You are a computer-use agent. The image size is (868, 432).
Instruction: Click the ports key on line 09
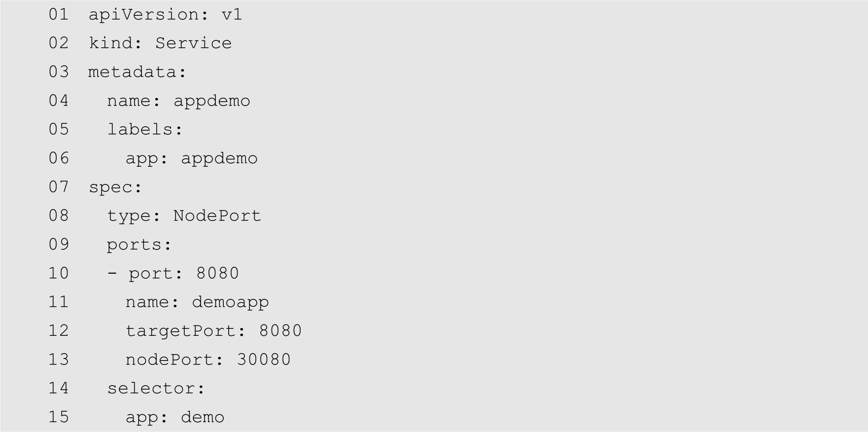pyautogui.click(x=134, y=245)
